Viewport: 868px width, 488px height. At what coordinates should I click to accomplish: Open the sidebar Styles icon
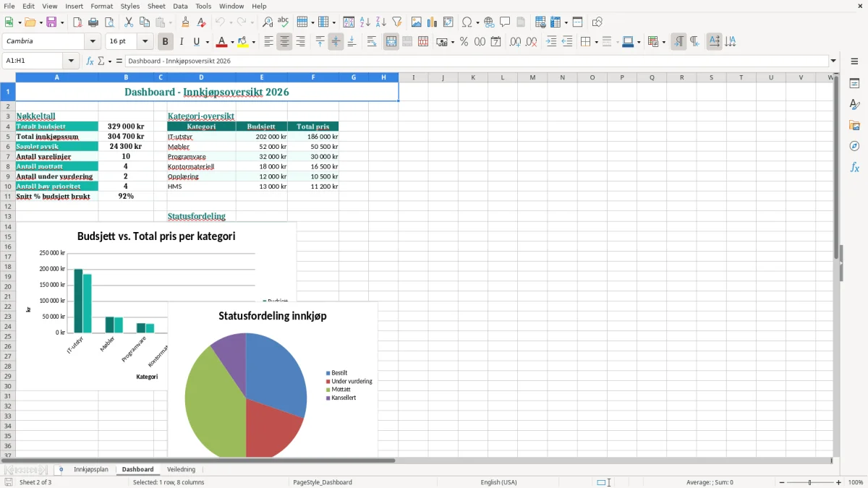(x=854, y=105)
